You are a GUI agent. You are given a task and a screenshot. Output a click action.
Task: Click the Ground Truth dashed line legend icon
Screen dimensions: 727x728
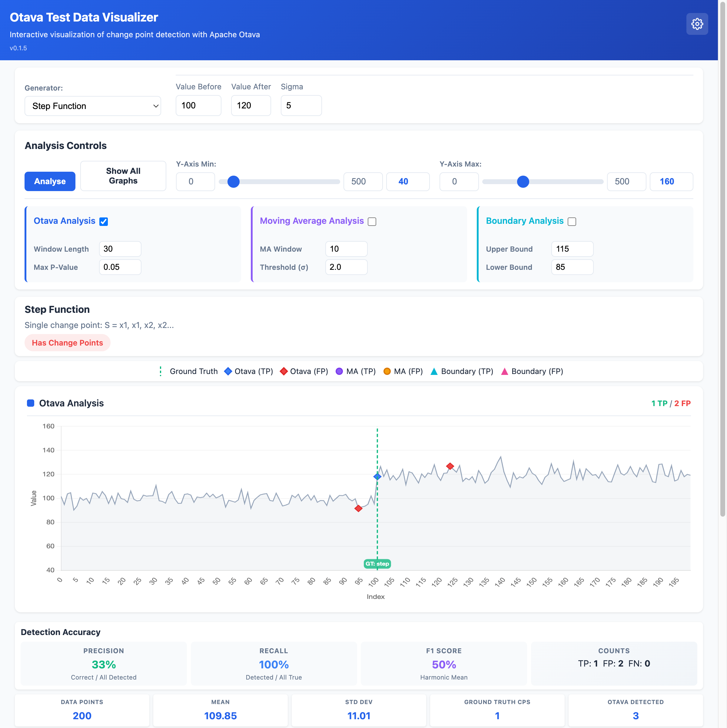point(161,371)
